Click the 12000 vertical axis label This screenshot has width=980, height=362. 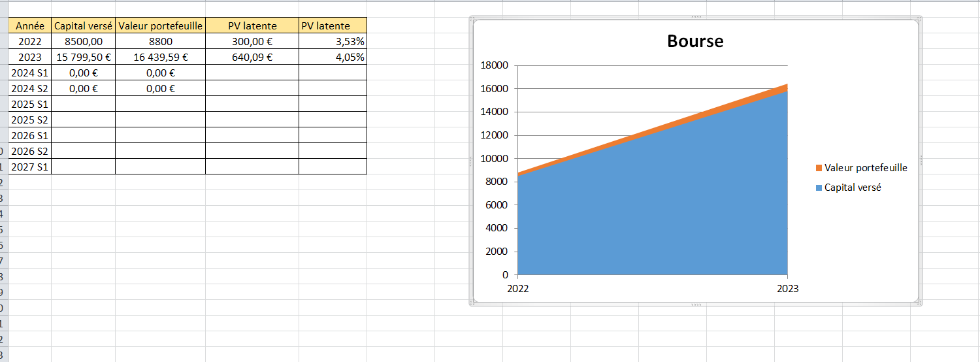495,135
